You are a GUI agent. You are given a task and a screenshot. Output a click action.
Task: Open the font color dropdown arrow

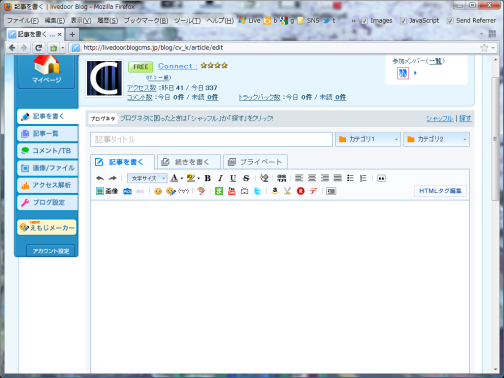click(182, 179)
